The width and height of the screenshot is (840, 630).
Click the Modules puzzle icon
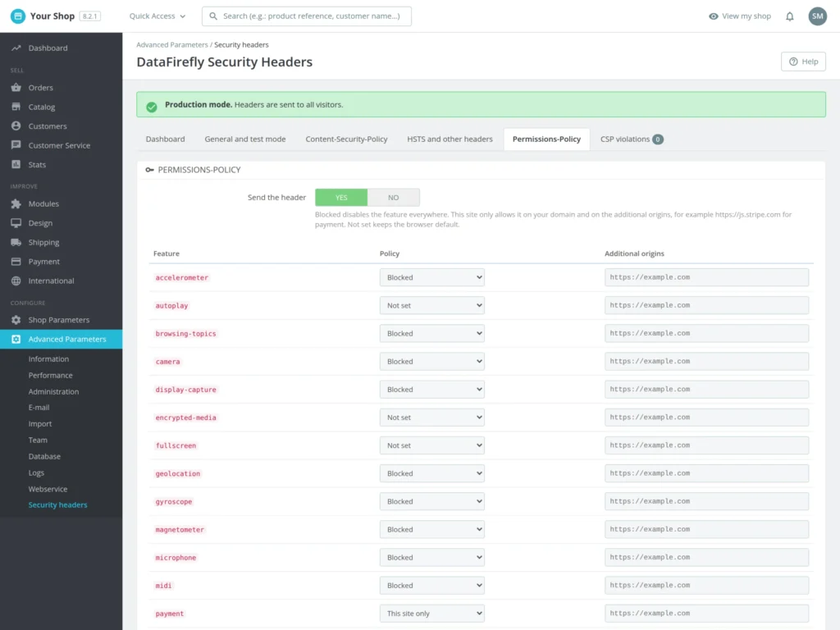point(16,203)
